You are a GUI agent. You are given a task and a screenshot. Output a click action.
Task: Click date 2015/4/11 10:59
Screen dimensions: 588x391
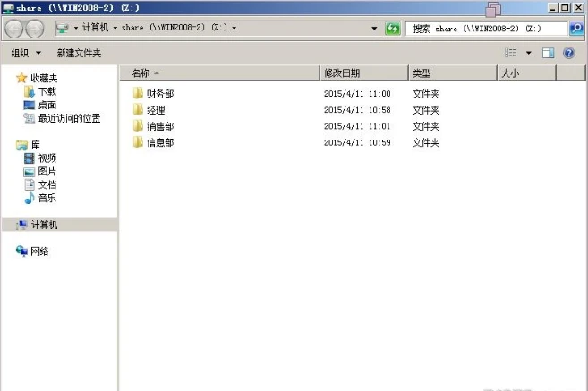point(357,142)
